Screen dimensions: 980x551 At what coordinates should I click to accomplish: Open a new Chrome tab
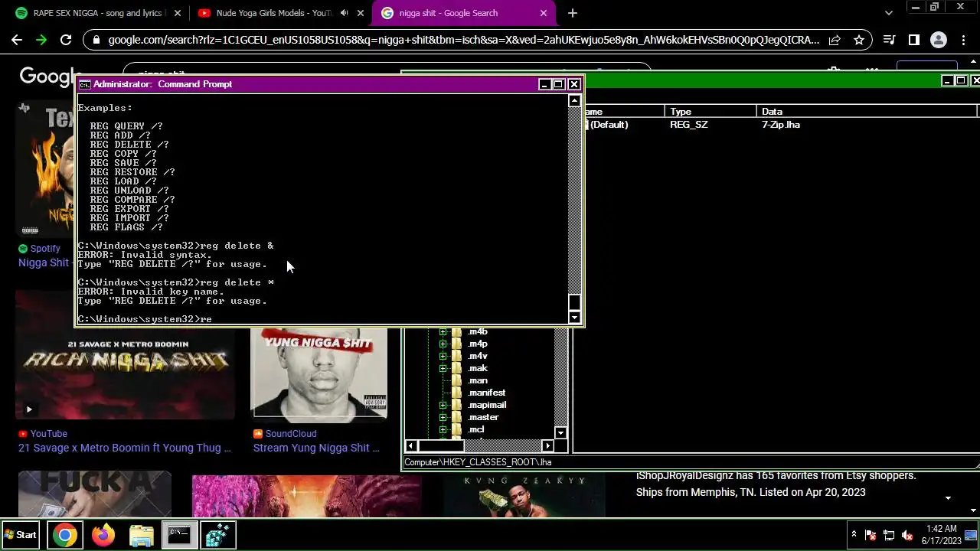click(x=572, y=13)
